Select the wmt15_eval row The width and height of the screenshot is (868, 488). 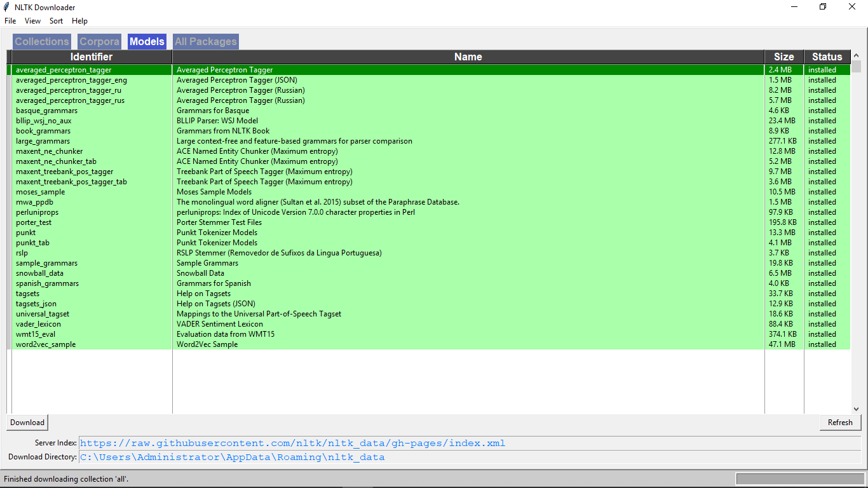coord(431,334)
